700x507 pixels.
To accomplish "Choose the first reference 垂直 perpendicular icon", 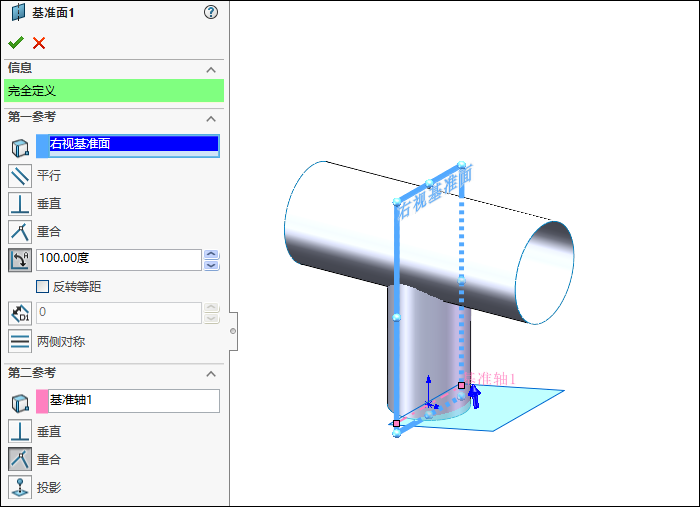I will point(20,204).
